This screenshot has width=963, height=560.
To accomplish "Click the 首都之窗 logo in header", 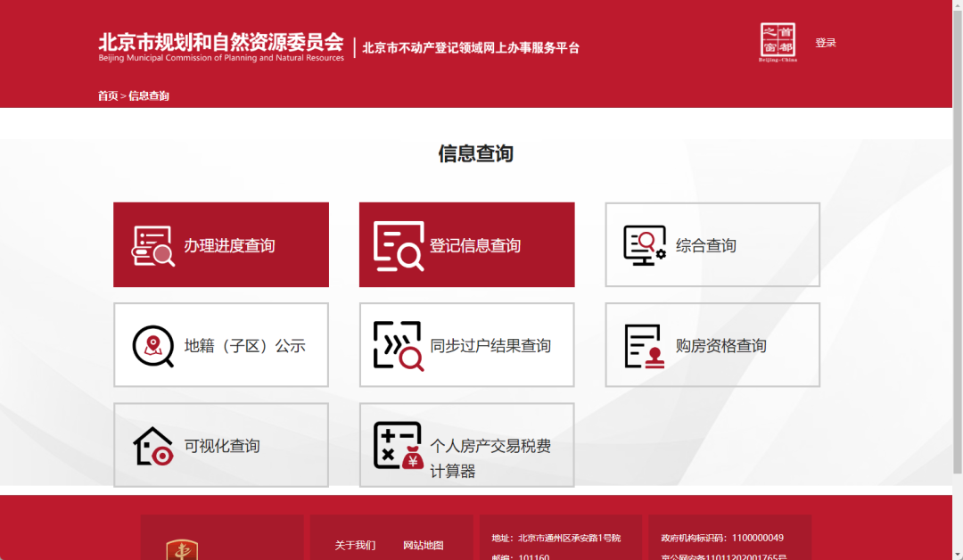I will [778, 42].
